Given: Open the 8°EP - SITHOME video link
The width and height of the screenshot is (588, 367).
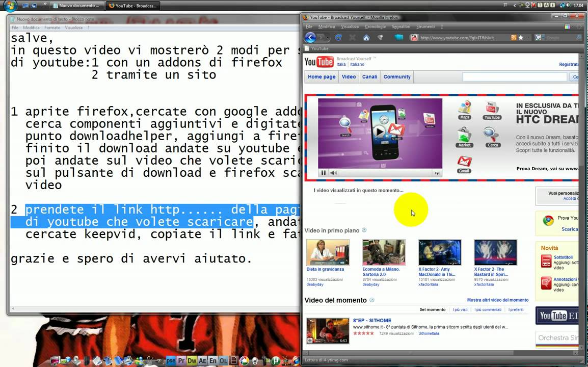Looking at the screenshot, I should click(372, 321).
